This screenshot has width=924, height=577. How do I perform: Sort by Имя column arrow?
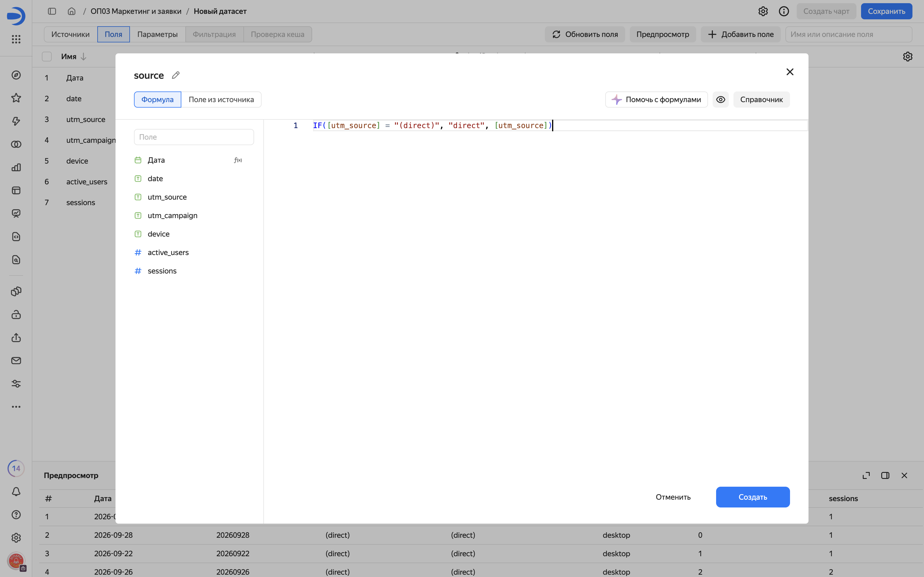click(84, 57)
